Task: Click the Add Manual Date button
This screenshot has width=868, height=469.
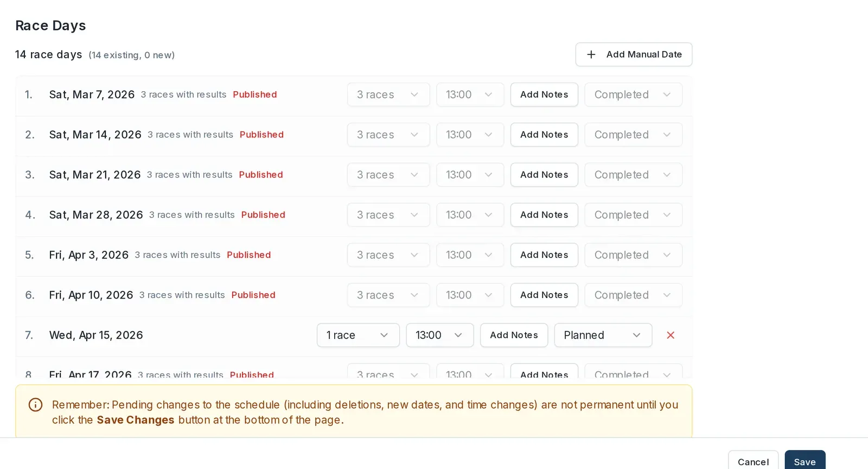Action: click(x=634, y=54)
